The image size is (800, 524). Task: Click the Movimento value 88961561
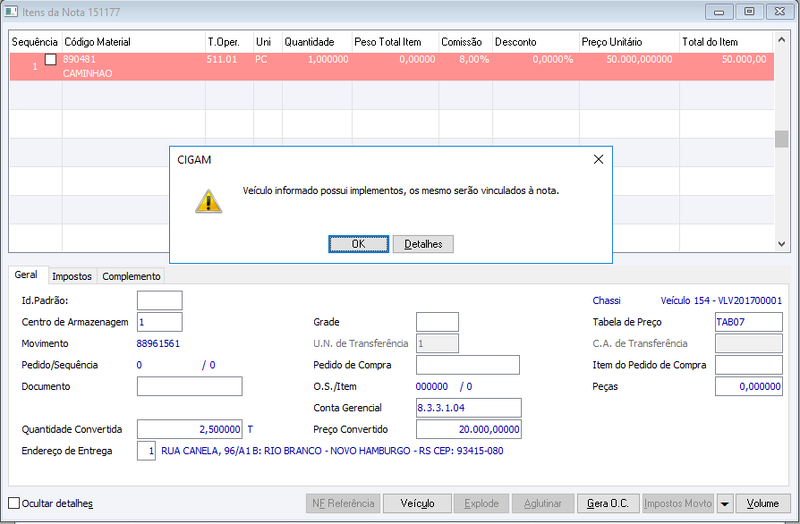[158, 343]
